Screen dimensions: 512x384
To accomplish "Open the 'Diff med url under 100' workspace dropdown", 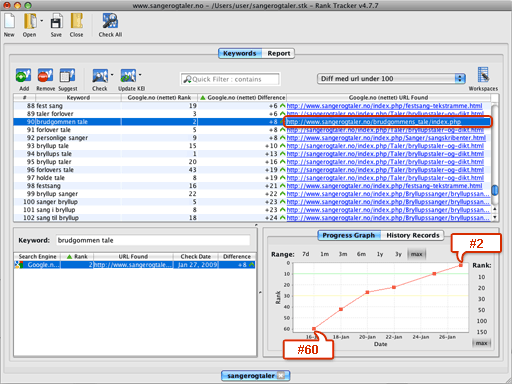I will pos(391,79).
